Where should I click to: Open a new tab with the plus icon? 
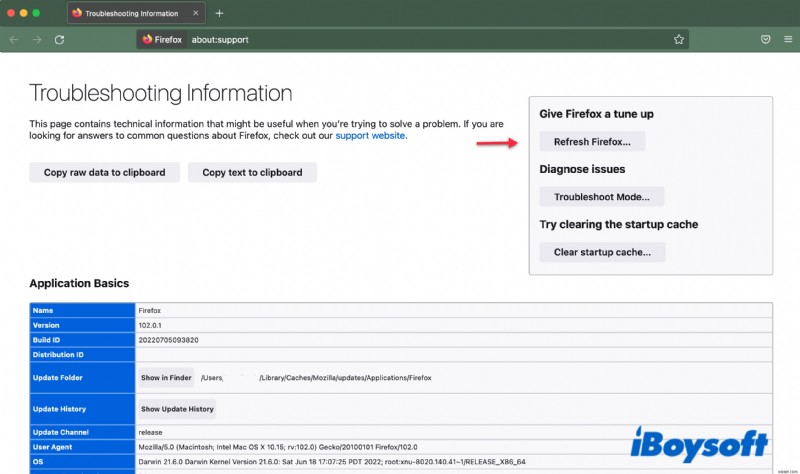click(x=219, y=14)
